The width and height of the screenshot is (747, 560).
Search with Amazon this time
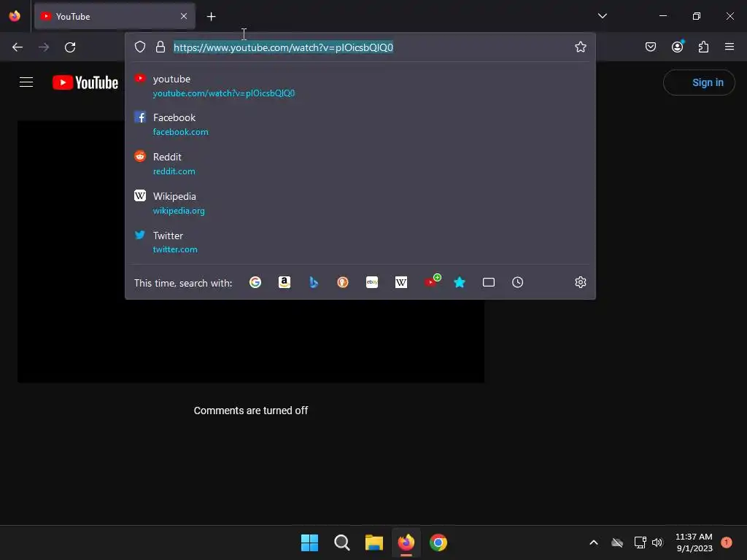click(x=285, y=282)
